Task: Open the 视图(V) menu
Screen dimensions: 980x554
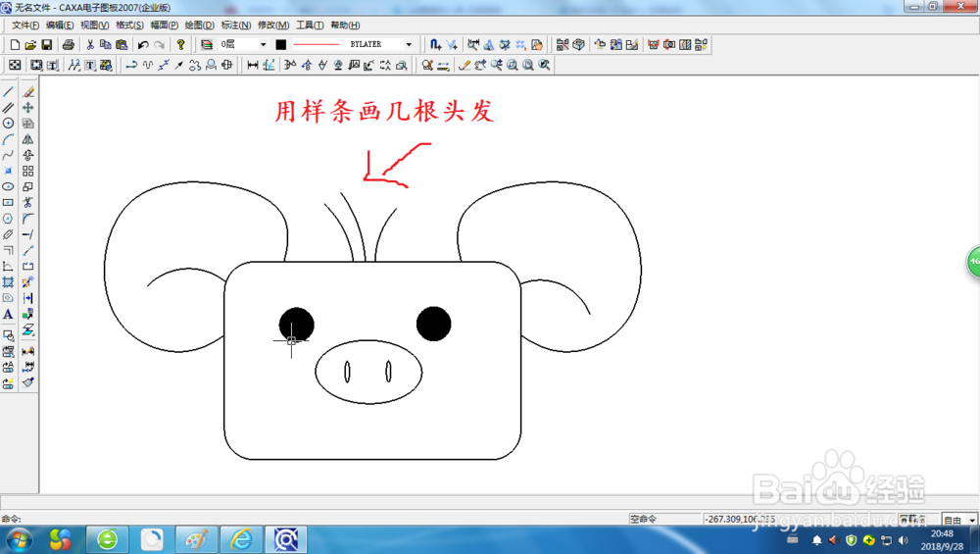Action: 94,25
